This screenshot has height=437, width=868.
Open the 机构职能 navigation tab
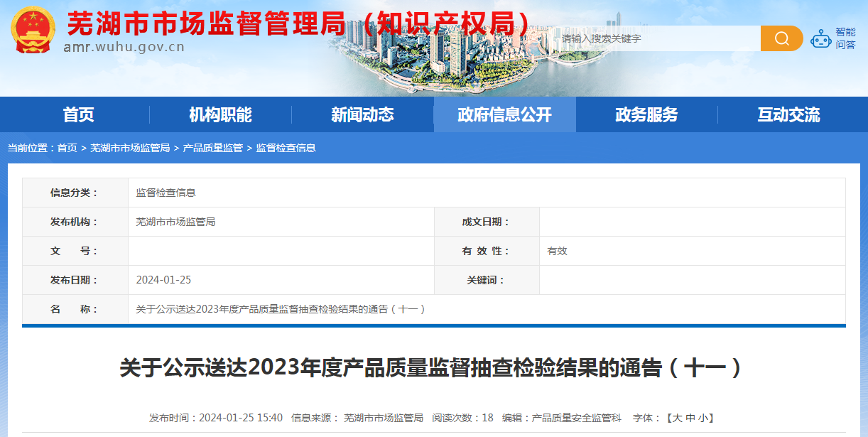[220, 114]
